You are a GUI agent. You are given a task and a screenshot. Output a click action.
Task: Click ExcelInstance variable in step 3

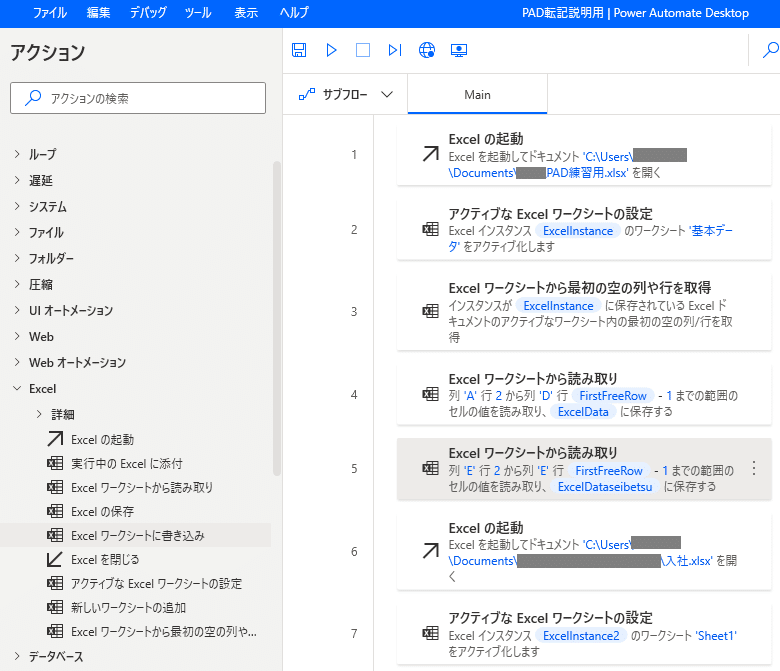point(558,306)
